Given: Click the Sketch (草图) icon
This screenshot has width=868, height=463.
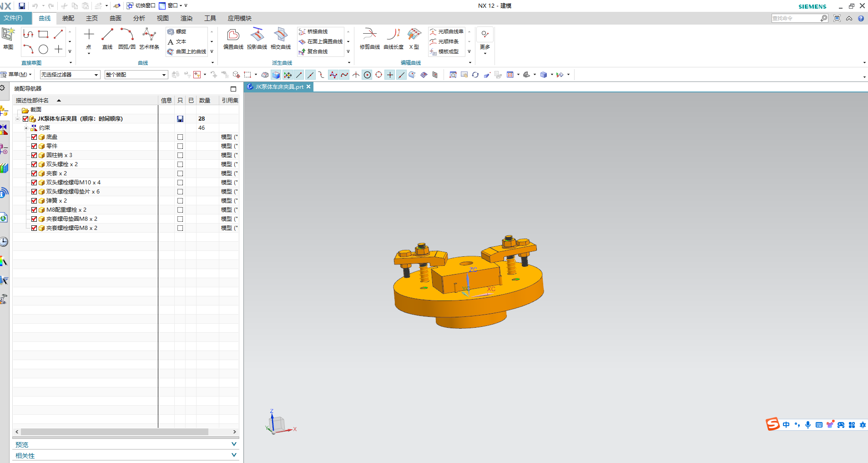Looking at the screenshot, I should click(8, 38).
